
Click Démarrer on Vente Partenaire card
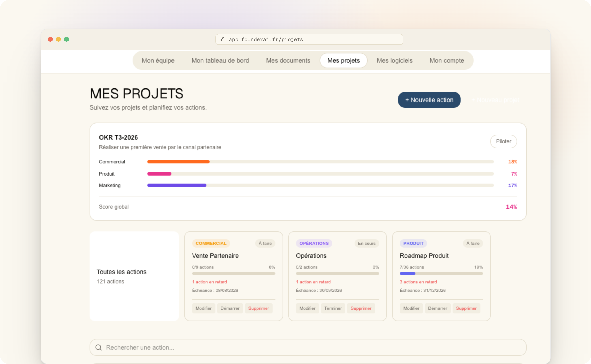(x=230, y=308)
